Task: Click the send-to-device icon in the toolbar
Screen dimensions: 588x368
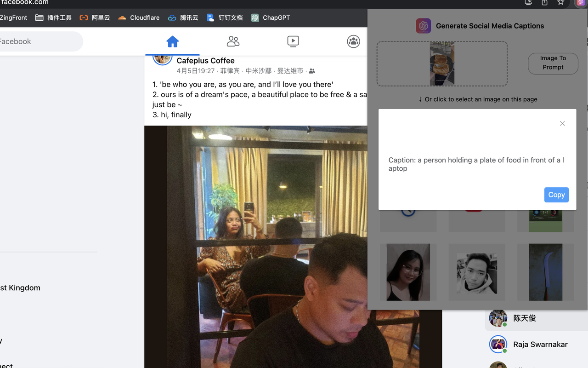Action: 528,3
